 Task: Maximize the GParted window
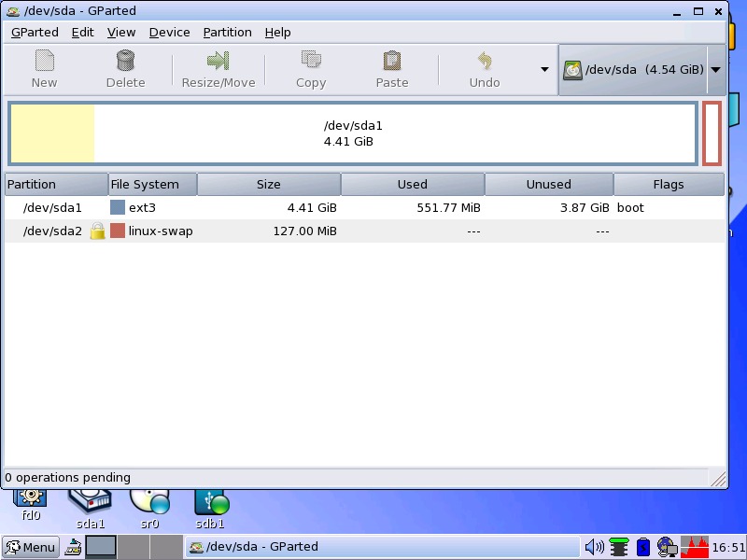pos(698,11)
